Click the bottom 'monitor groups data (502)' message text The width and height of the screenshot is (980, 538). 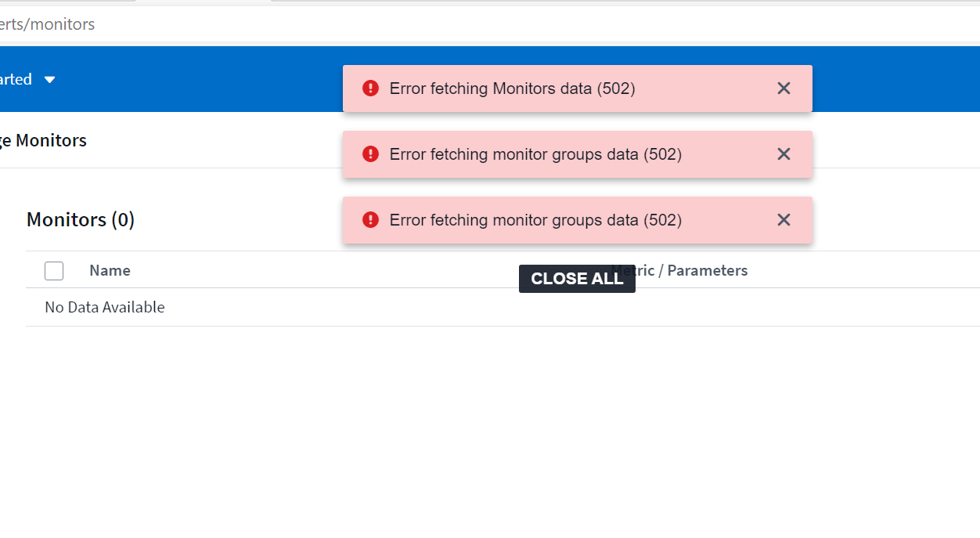[535, 220]
